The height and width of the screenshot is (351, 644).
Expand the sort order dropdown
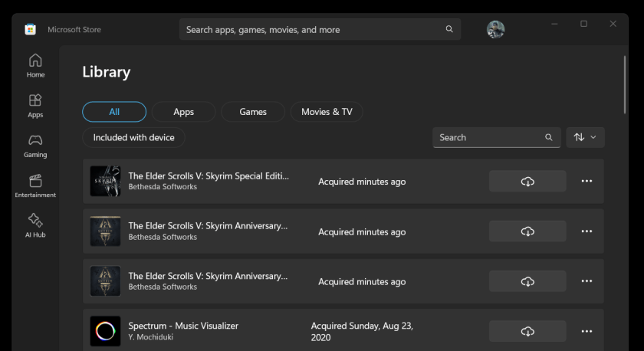pos(585,137)
